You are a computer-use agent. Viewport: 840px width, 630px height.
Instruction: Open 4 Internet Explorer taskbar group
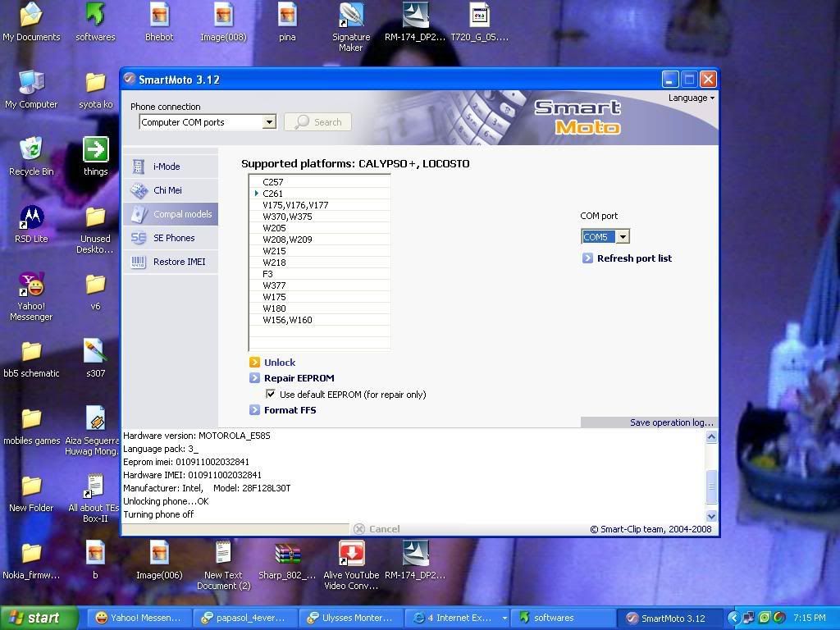456,618
